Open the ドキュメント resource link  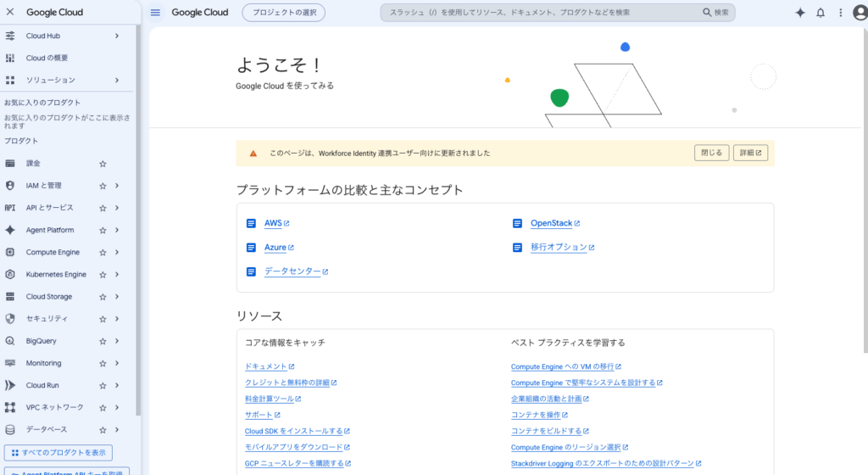click(x=265, y=366)
